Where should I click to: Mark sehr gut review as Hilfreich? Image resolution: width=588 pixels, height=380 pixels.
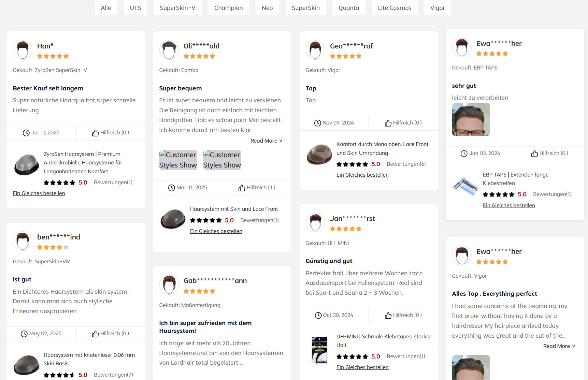pyautogui.click(x=550, y=154)
